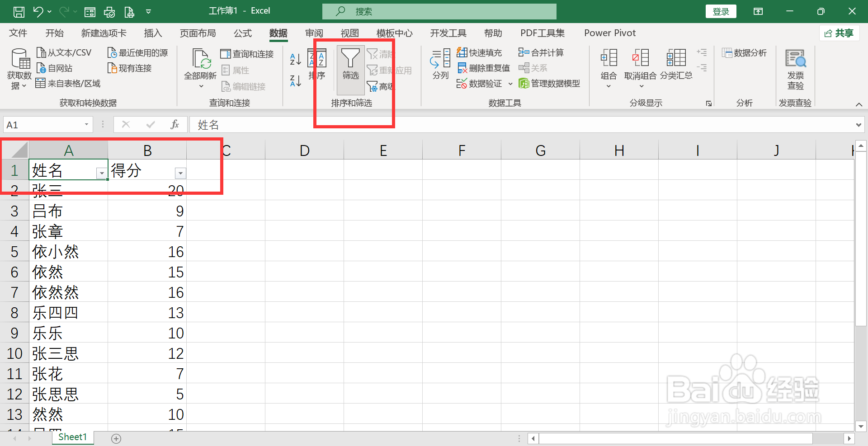Open filter dropdown on 姓名 header
The width and height of the screenshot is (868, 446).
tap(102, 173)
